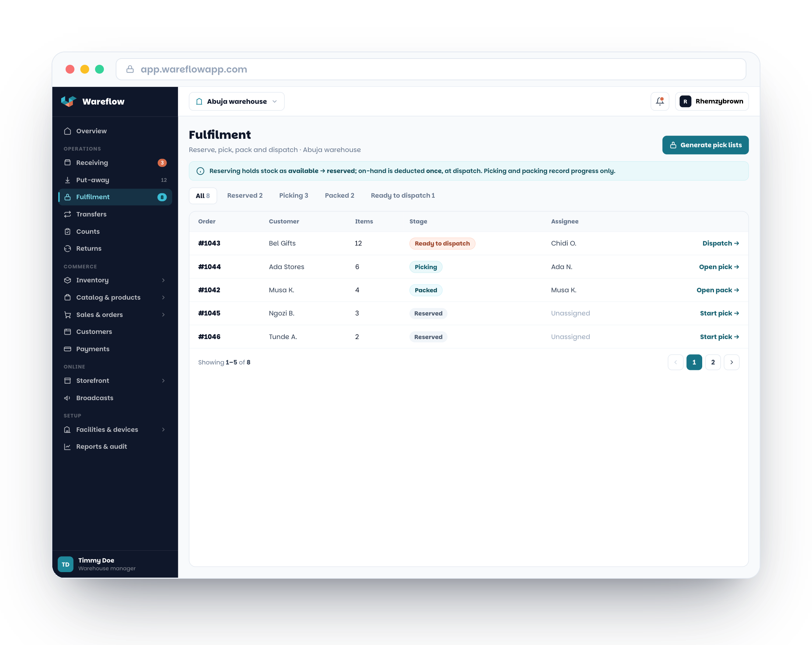Expand Sales & orders chevron
812x645 pixels.
pos(164,315)
